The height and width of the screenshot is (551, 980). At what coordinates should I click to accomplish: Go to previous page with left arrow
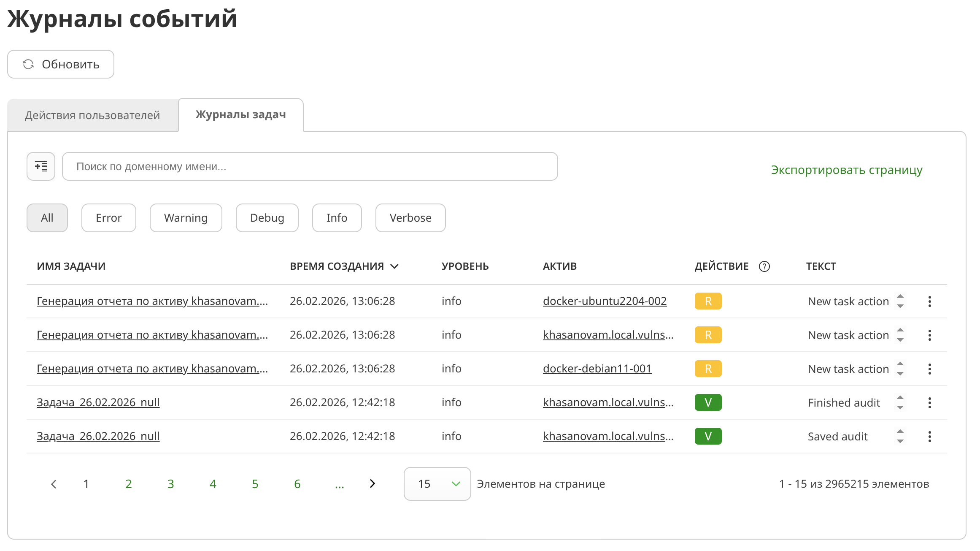[54, 484]
